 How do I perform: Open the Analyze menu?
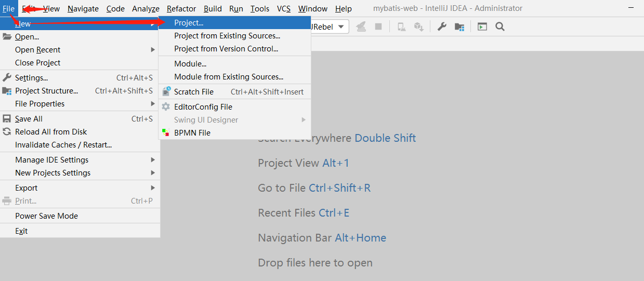coord(146,8)
